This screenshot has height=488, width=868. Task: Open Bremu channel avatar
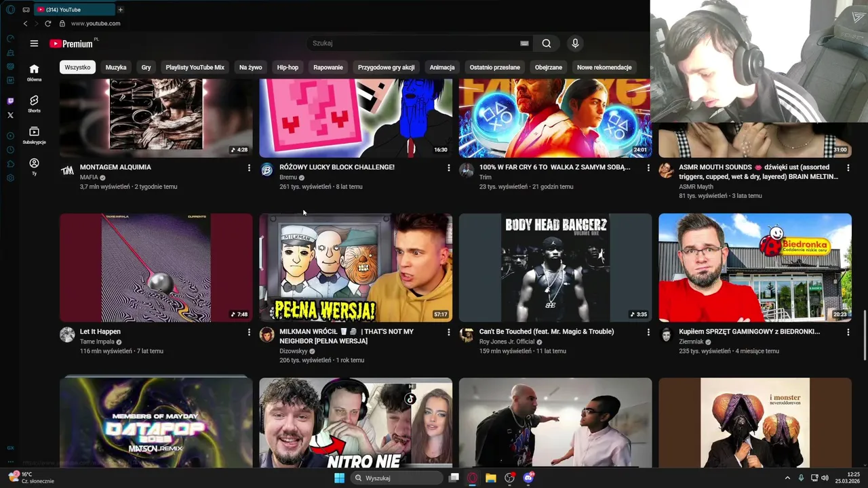[267, 170]
